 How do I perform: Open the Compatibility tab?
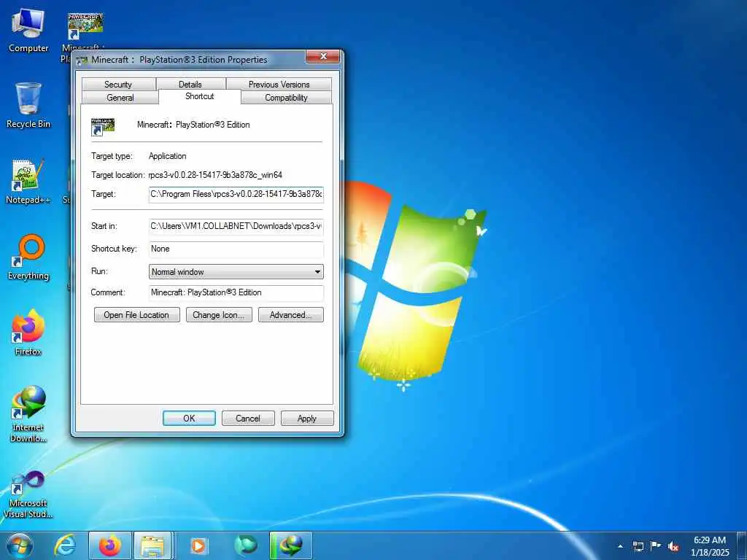click(286, 97)
